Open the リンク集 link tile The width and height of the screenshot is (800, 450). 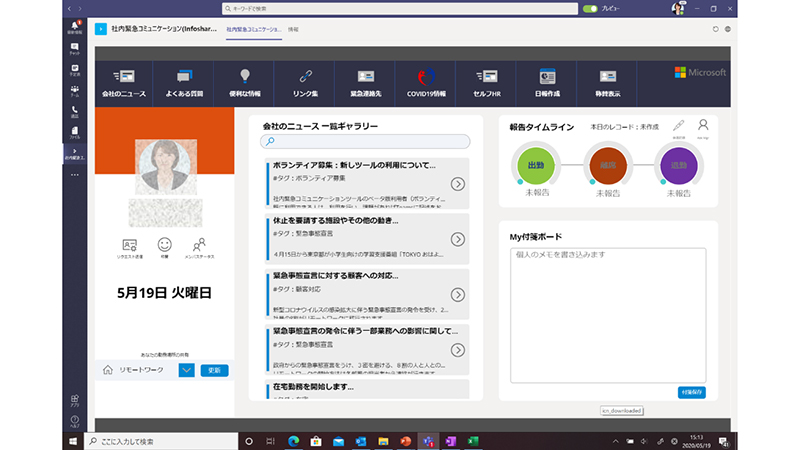pos(305,84)
